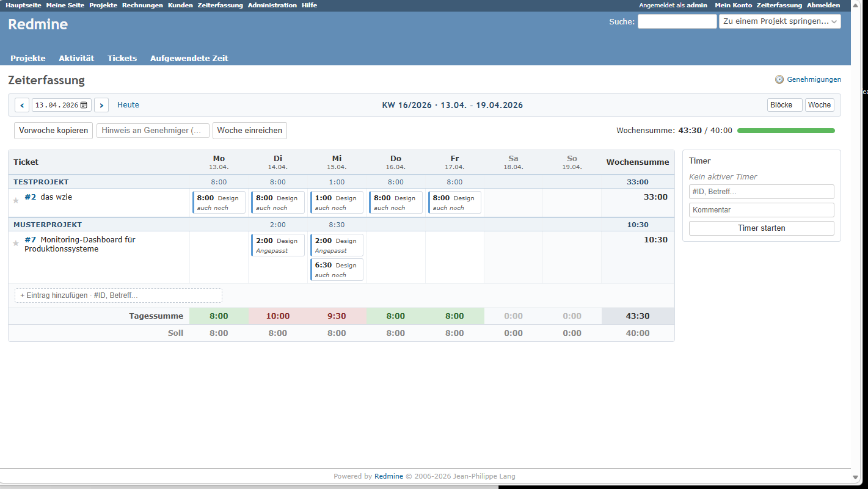Go to next week with right arrow
The height and width of the screenshot is (489, 868).
(101, 104)
